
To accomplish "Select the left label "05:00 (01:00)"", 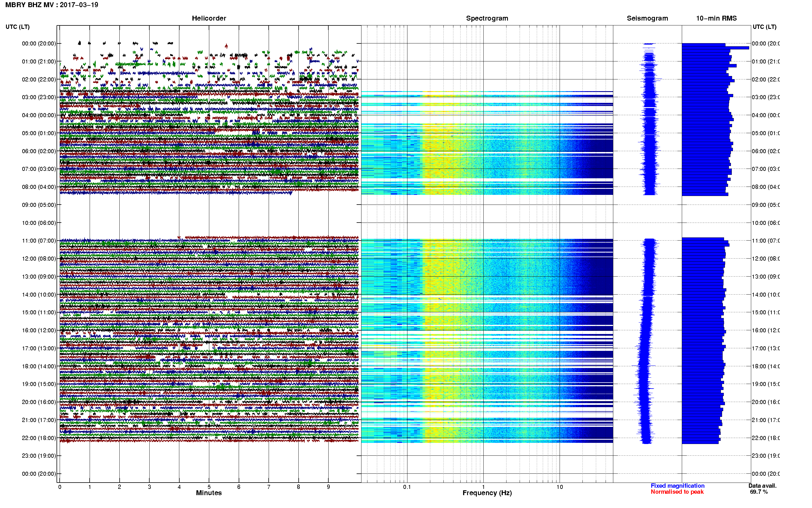I will pos(39,133).
